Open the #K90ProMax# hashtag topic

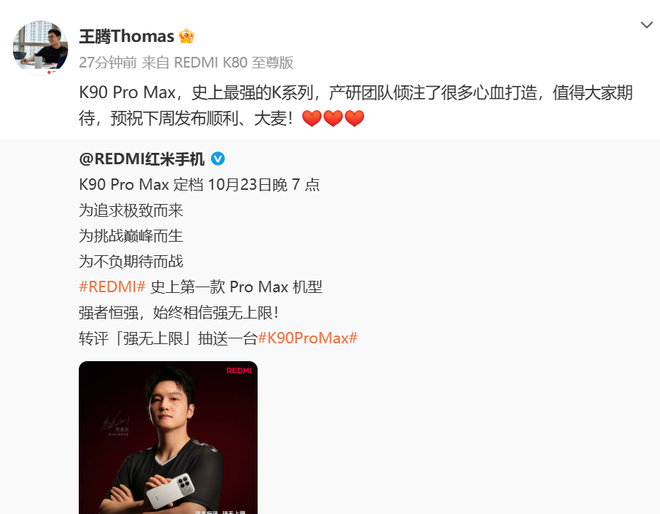click(x=308, y=338)
